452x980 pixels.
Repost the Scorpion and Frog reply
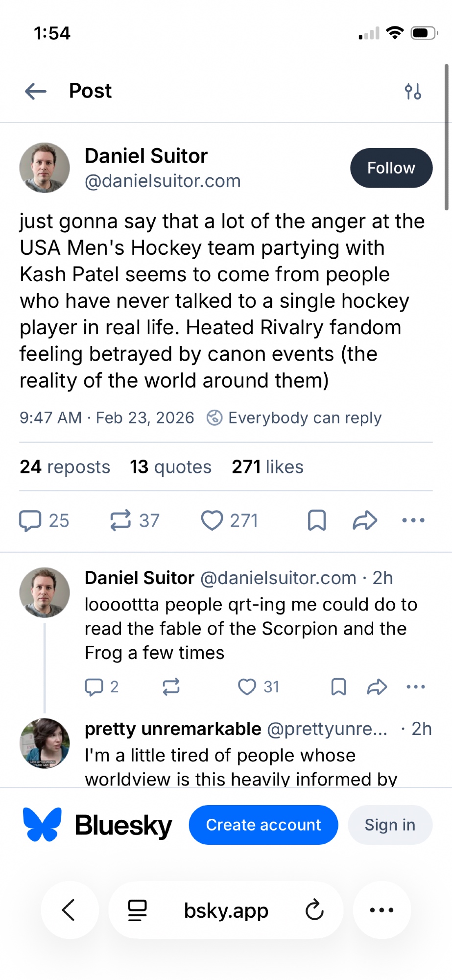tap(171, 687)
